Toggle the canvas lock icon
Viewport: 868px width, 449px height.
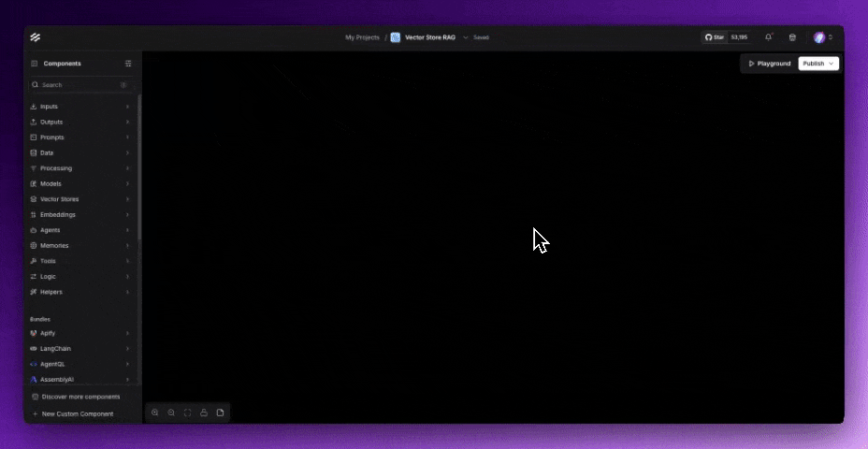[x=204, y=413]
